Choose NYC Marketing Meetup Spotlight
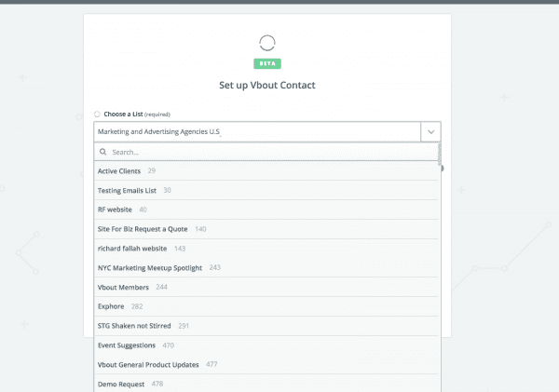The height and width of the screenshot is (392, 559). pos(266,267)
